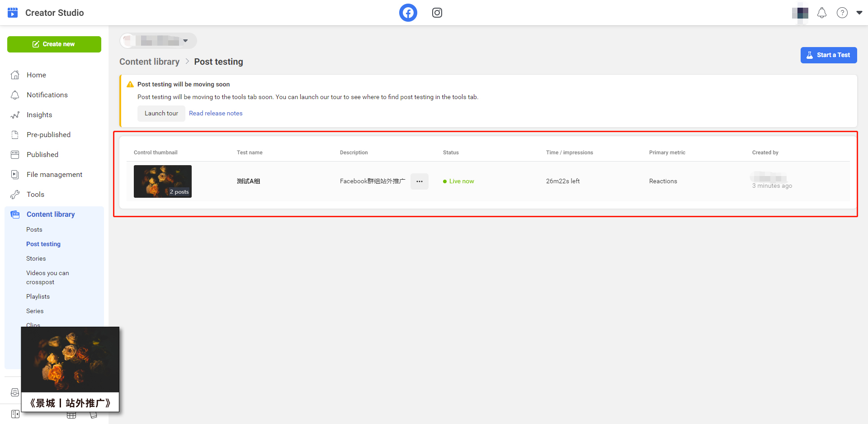
Task: Click the roses control thumbnail with 2 posts
Action: pyautogui.click(x=162, y=181)
